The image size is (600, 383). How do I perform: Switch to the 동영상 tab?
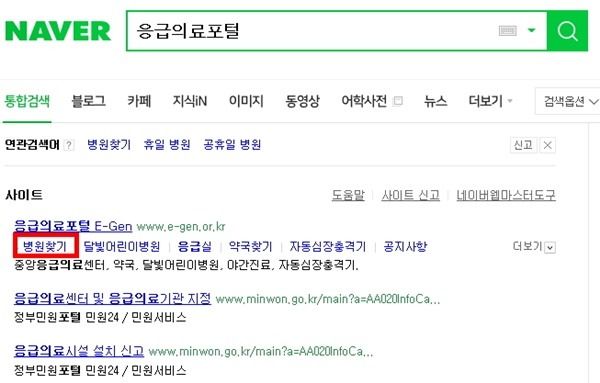tap(302, 101)
